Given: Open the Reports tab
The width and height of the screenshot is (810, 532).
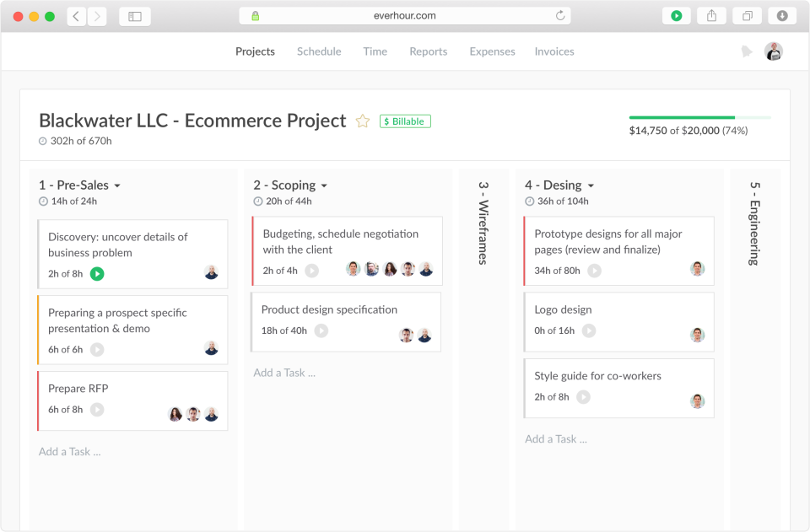Looking at the screenshot, I should tap(429, 51).
